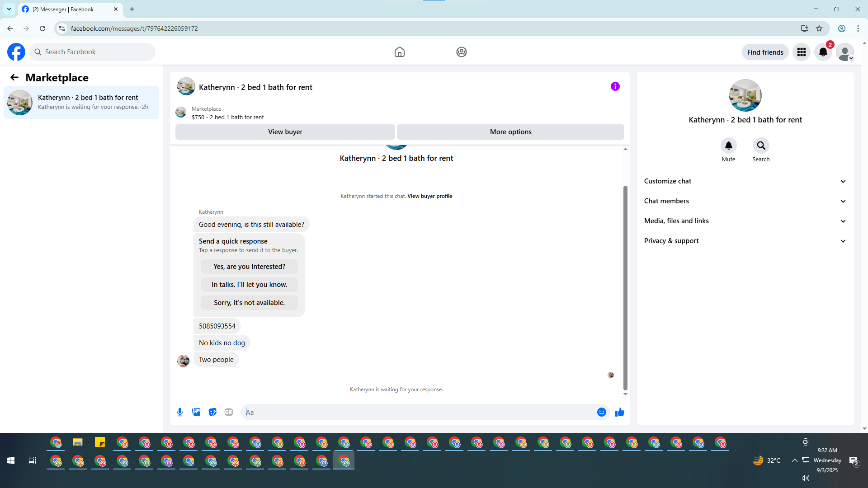868x488 pixels.
Task: Install app icon in address bar
Action: coord(805,28)
